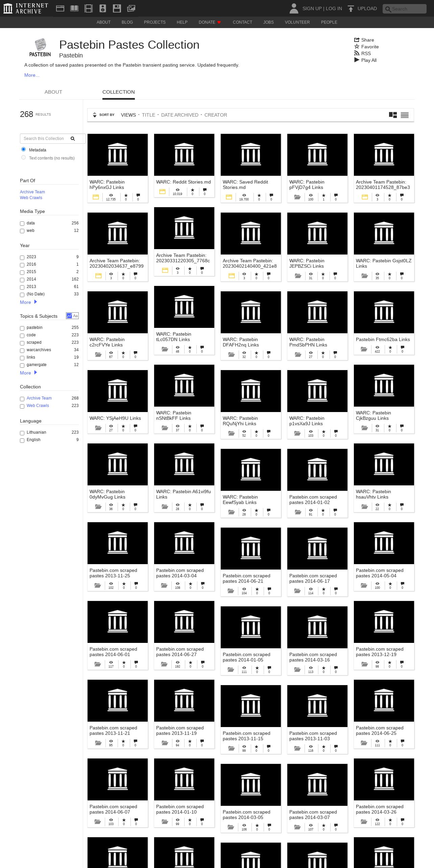Toggle sort direction arrows next to Sort By
The height and width of the screenshot is (868, 434).
coord(95,115)
